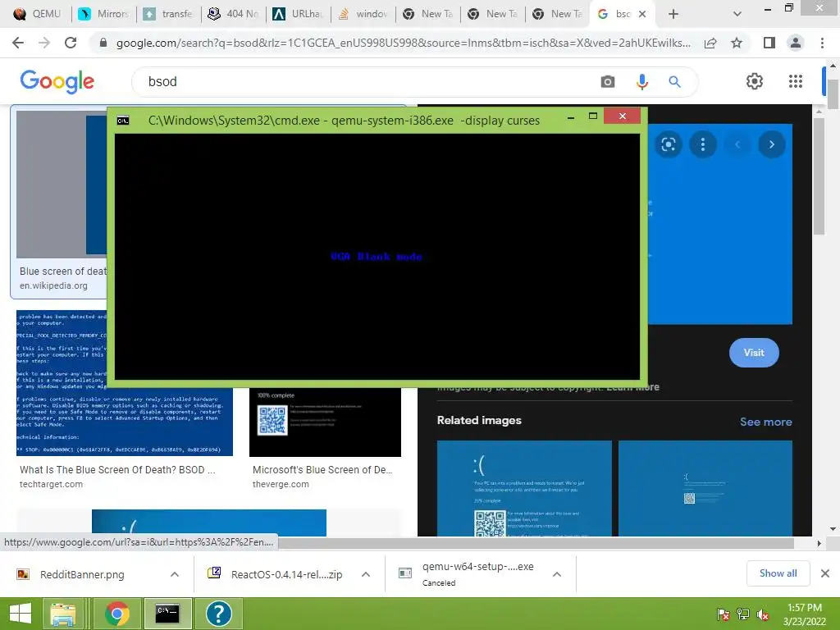Click Chrome icon in the taskbar

116,614
